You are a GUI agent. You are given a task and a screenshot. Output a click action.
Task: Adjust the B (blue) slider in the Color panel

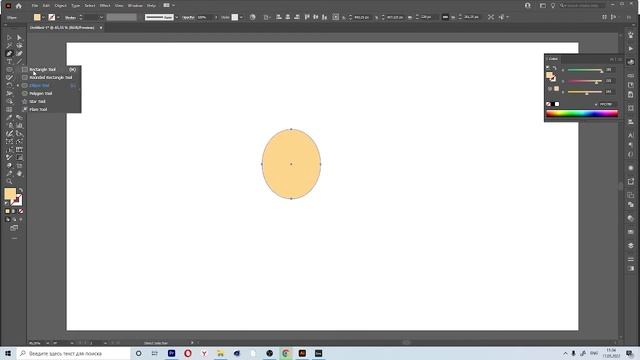click(584, 93)
